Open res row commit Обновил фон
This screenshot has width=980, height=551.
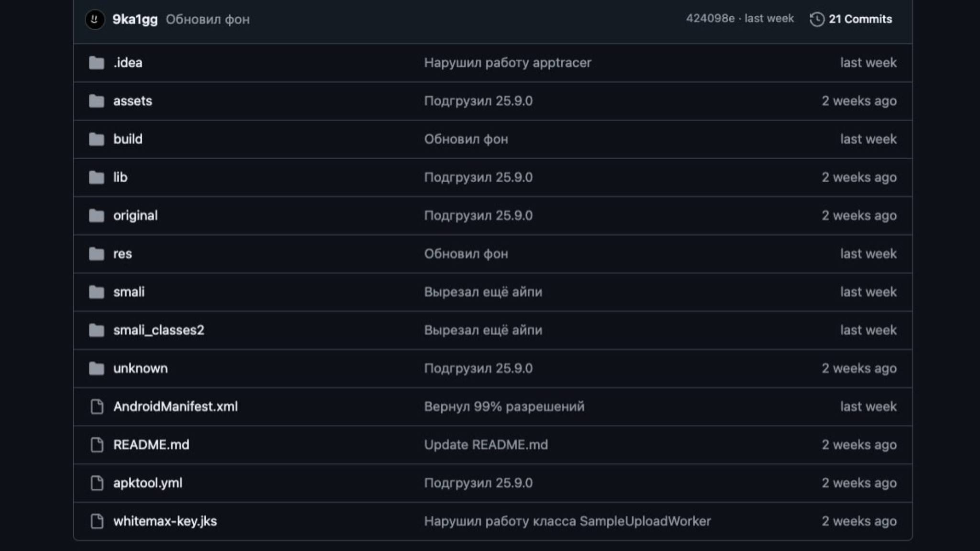pos(466,254)
